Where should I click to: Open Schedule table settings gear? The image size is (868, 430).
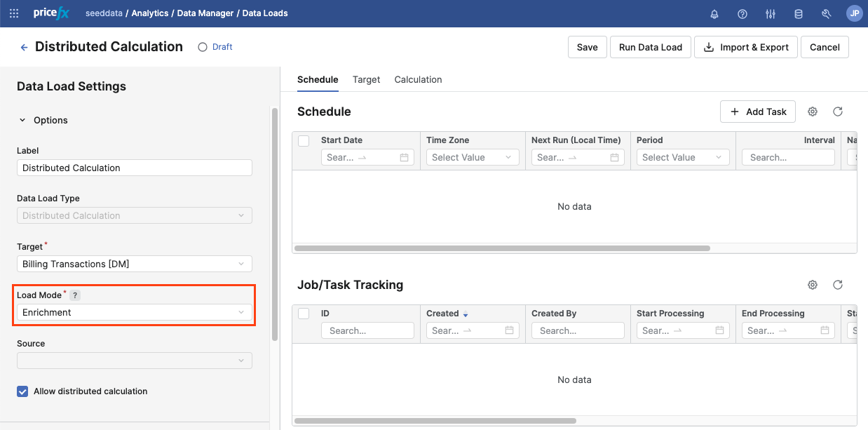click(813, 112)
